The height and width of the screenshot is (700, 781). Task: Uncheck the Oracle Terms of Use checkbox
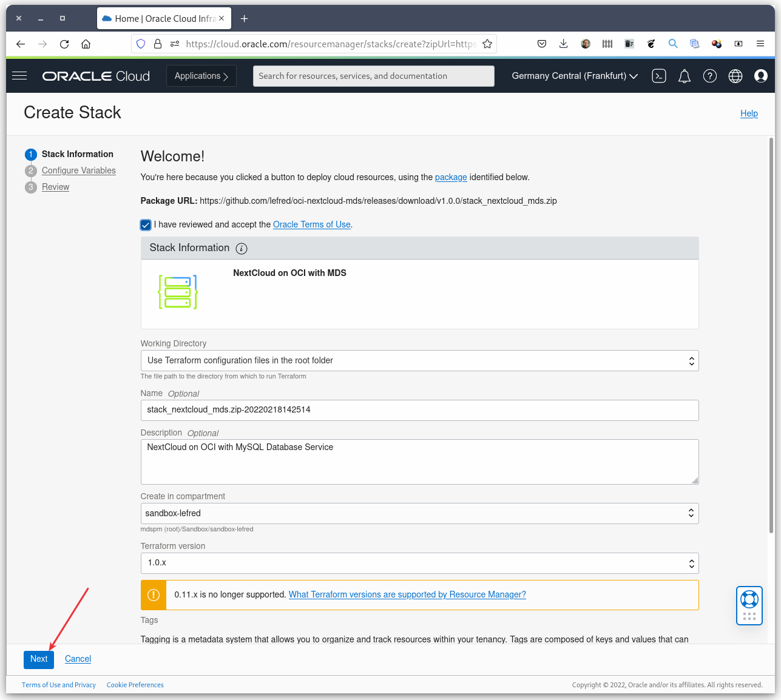click(146, 225)
